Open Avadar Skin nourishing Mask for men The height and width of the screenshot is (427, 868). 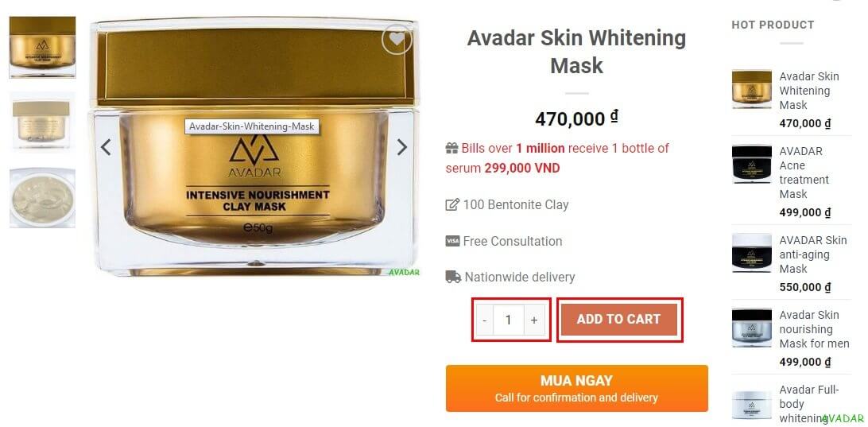[x=814, y=329]
